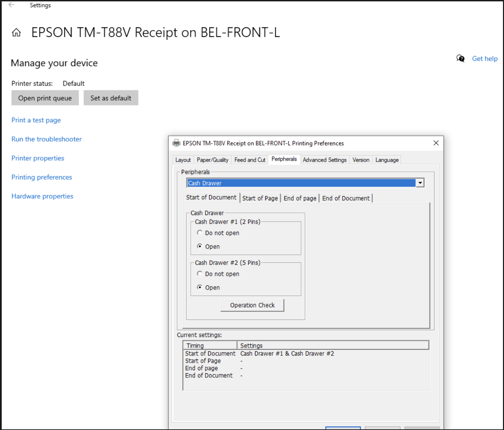The width and height of the screenshot is (504, 430).
Task: Select Do not open for Cash Drawer #2
Action: coord(200,274)
